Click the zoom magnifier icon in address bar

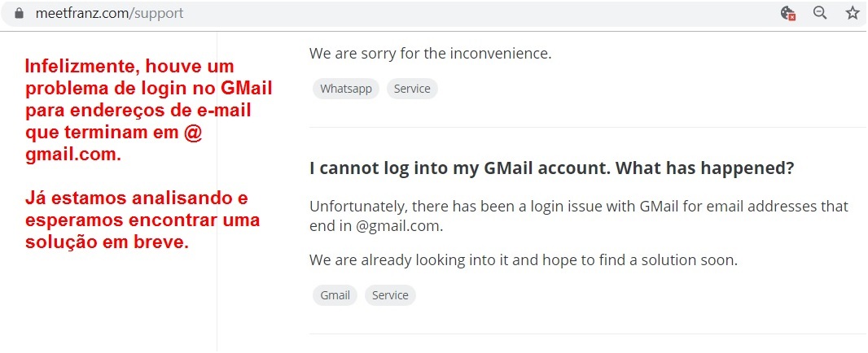(x=820, y=13)
